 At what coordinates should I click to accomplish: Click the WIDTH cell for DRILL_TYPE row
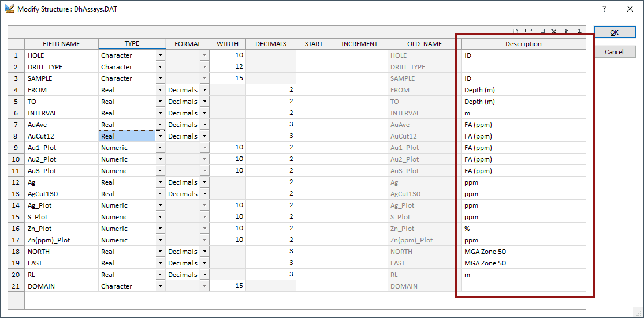[x=228, y=67]
